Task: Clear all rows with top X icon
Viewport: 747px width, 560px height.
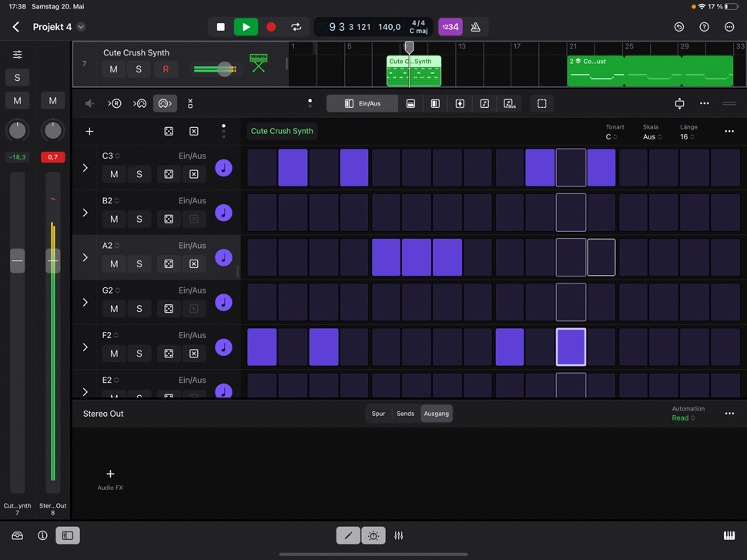Action: click(x=194, y=131)
